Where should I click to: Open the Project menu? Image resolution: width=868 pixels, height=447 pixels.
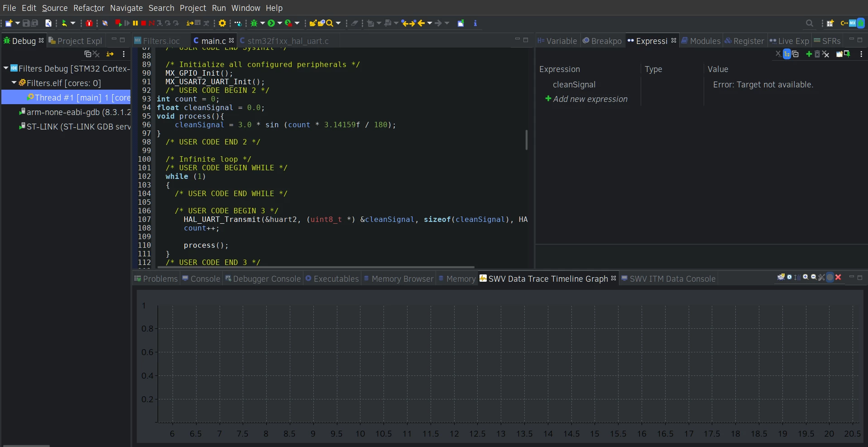click(x=193, y=8)
